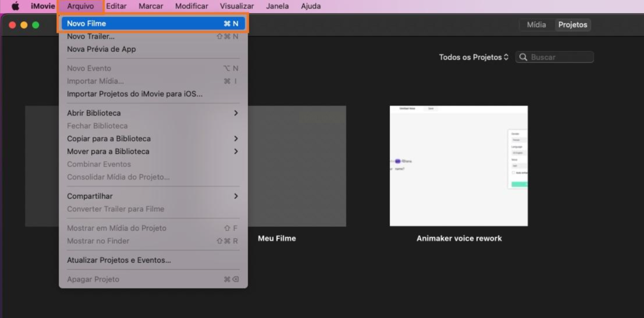This screenshot has height=318, width=644.
Task: Switch to the Mídia view
Action: tap(536, 25)
